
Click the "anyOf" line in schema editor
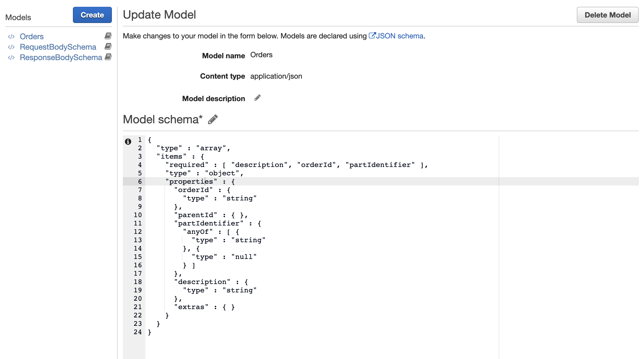point(198,232)
